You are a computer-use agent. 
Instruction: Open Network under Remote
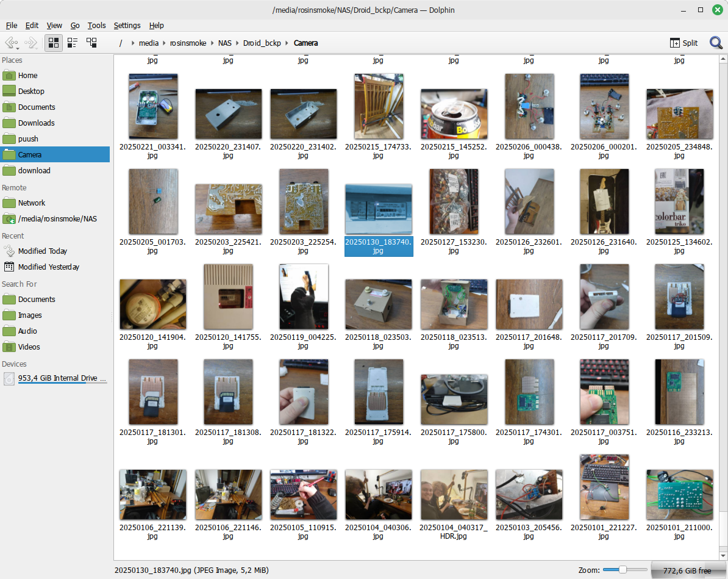coord(55,203)
